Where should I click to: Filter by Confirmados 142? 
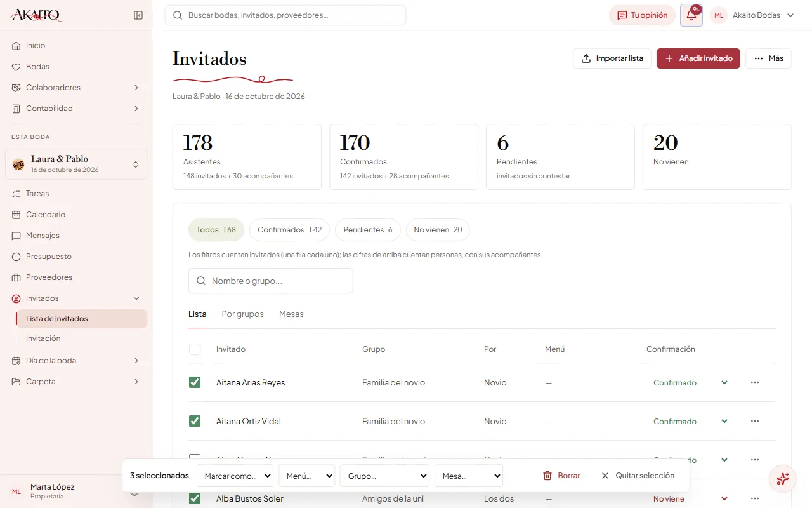tap(289, 230)
